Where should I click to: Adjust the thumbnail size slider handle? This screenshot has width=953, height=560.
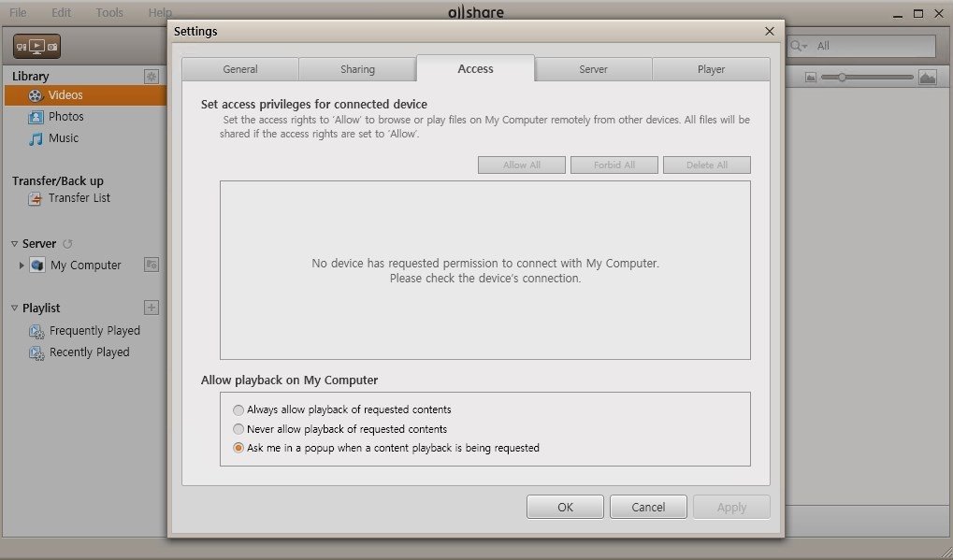click(x=842, y=78)
